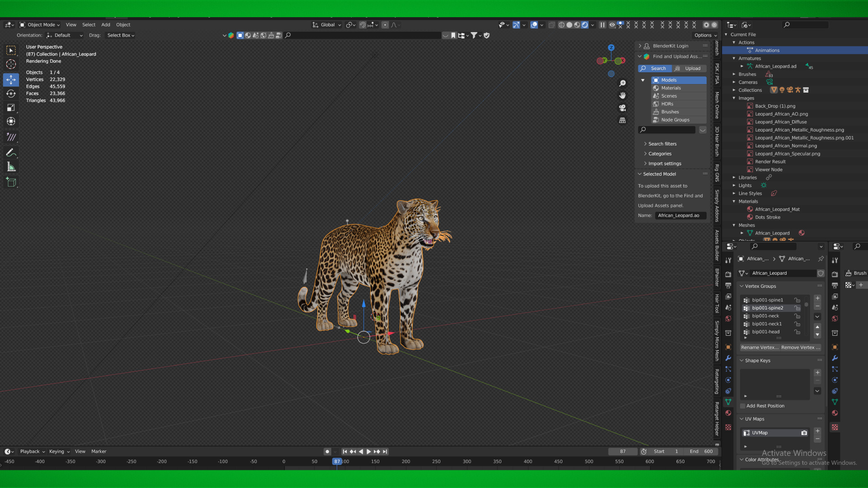Click current frame marker 87 on timeline

click(337, 461)
